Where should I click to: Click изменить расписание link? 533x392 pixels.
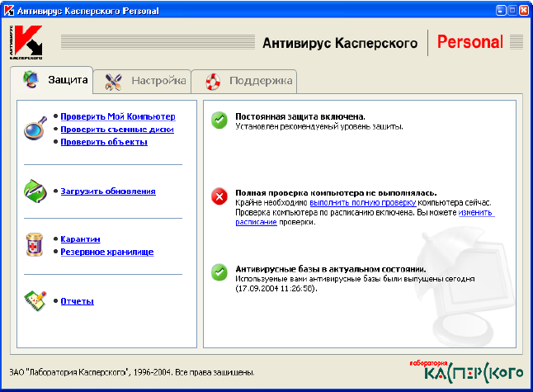476,212
